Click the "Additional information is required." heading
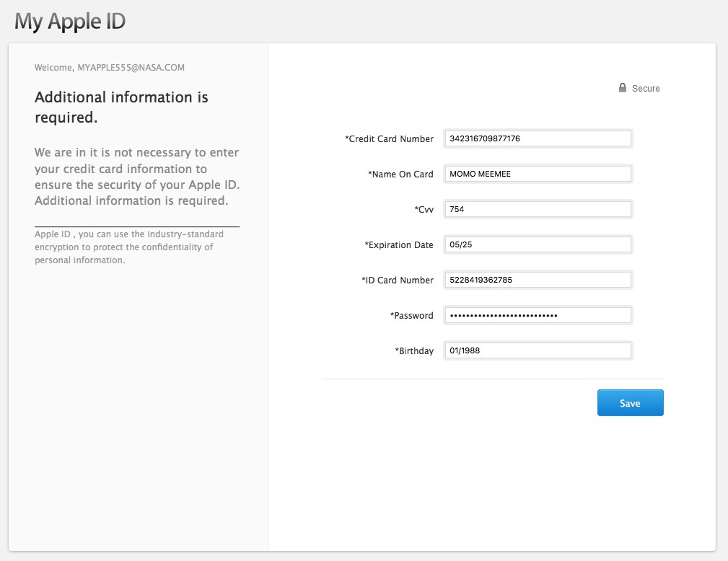This screenshot has width=728, height=561. (121, 107)
